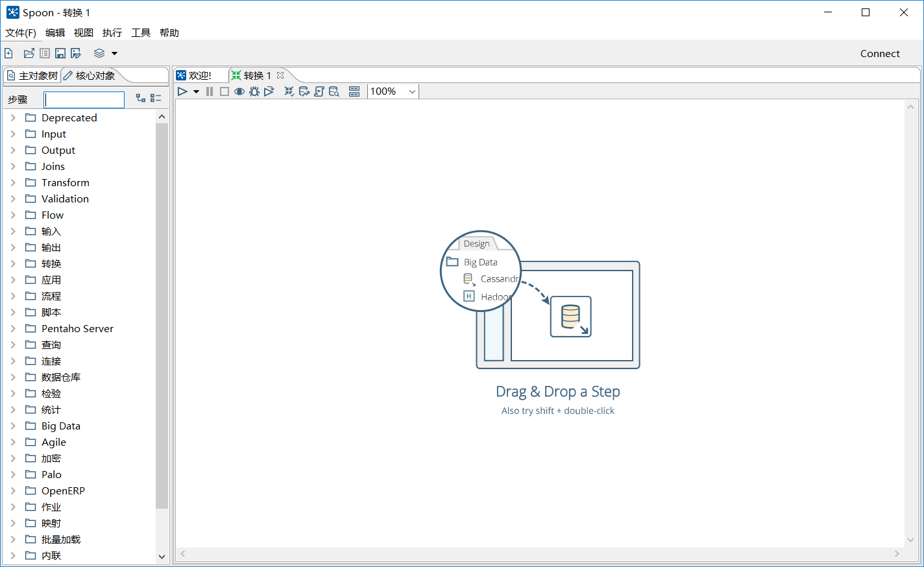Click the canvas horizontal scroll right arrow

897,554
